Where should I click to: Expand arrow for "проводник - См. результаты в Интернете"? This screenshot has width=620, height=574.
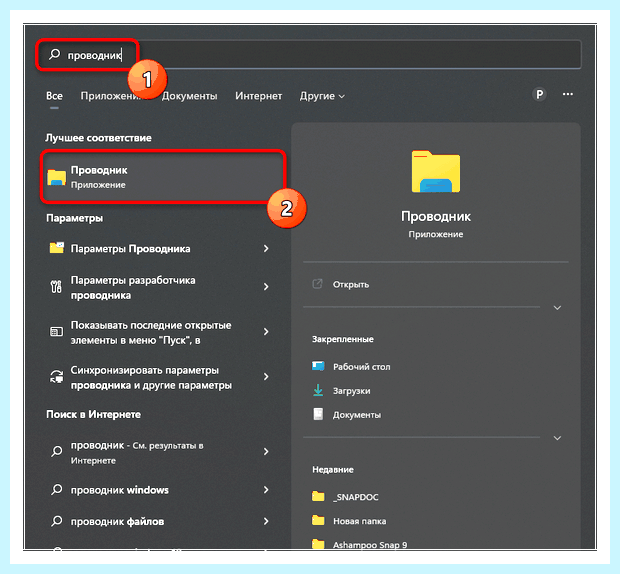pos(266,451)
